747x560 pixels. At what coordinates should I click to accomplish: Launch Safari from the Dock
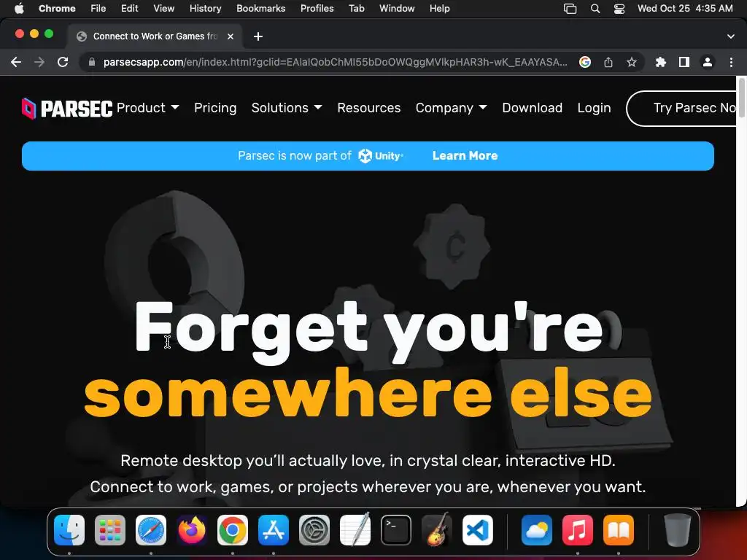click(151, 530)
